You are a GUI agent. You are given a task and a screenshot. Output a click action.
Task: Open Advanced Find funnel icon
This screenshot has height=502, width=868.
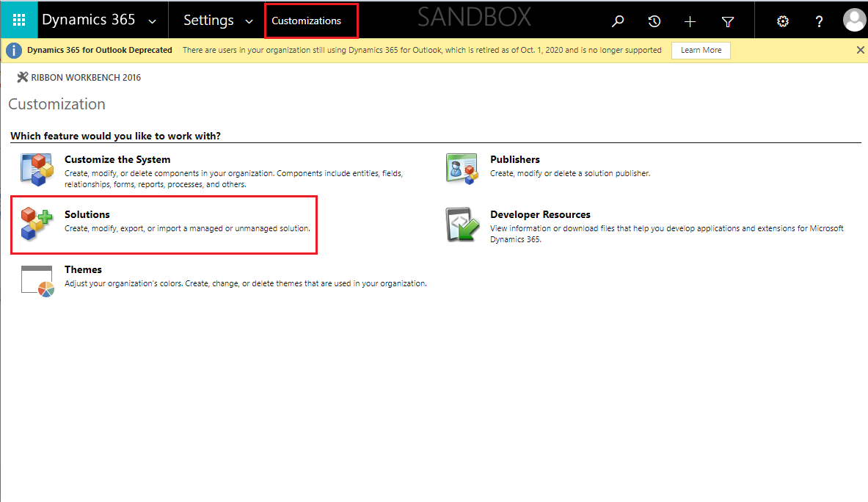727,21
